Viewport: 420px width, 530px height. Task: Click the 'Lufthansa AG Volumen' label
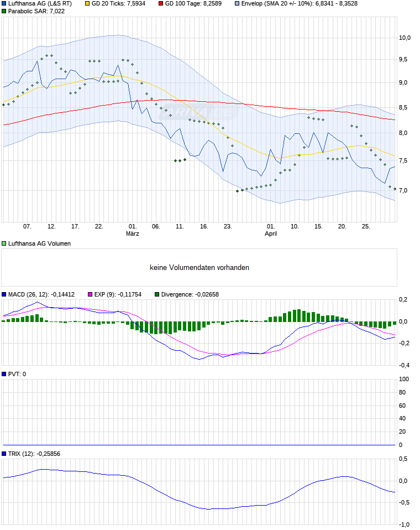(x=39, y=244)
